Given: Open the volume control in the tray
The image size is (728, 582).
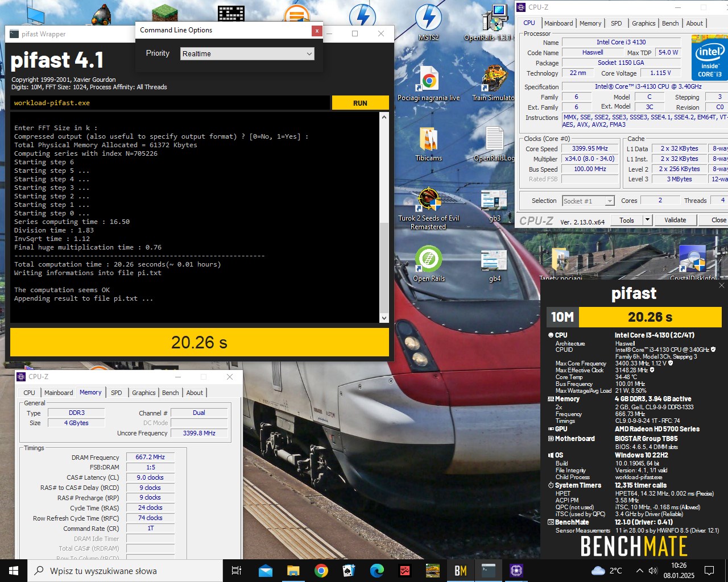Looking at the screenshot, I should 653,571.
